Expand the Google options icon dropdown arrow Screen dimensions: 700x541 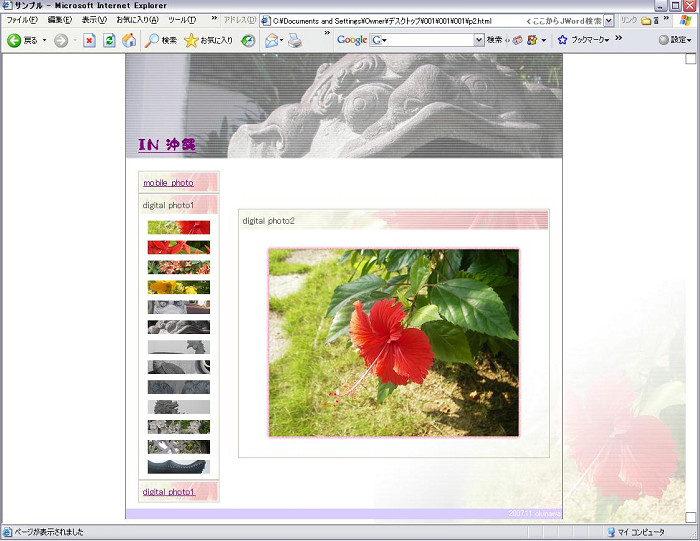click(544, 40)
